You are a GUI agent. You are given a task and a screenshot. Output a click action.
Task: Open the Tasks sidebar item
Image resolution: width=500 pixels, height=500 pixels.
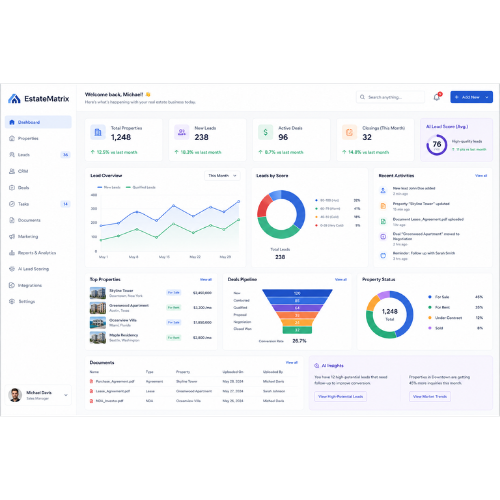click(x=38, y=204)
